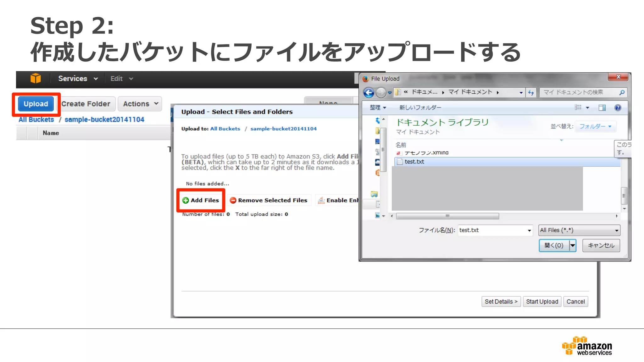Screen dimensions: 644x362
Task: Click the キャンセル cancel button
Action: [x=601, y=245]
